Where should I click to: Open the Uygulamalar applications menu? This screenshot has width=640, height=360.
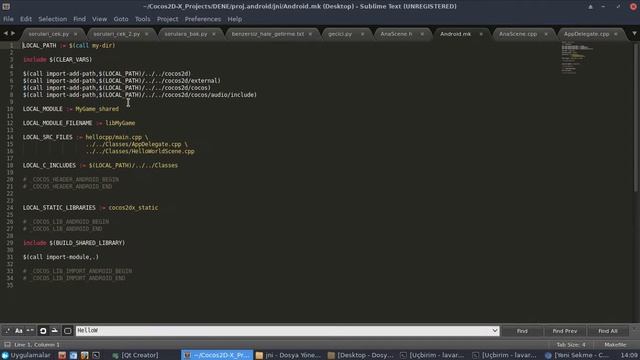[27, 355]
